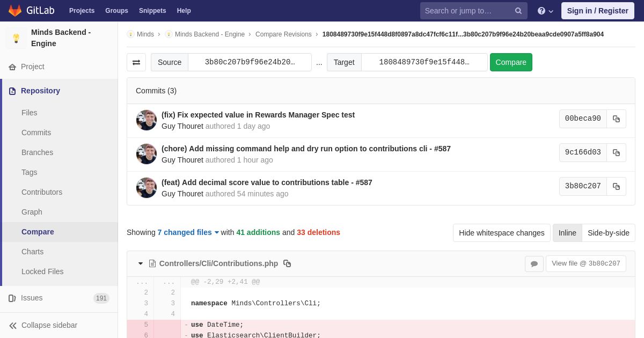Click the green Compare button
Screen dimensions: 644x338
click(511, 62)
